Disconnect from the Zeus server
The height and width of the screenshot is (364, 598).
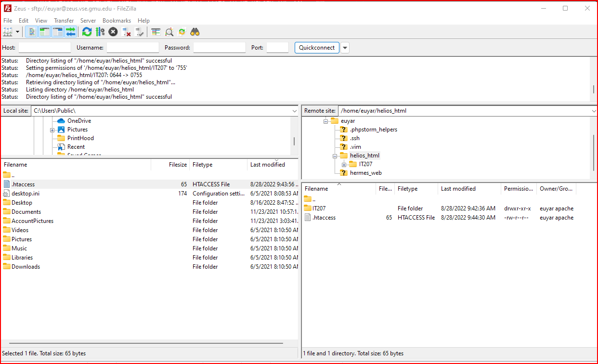pos(127,32)
